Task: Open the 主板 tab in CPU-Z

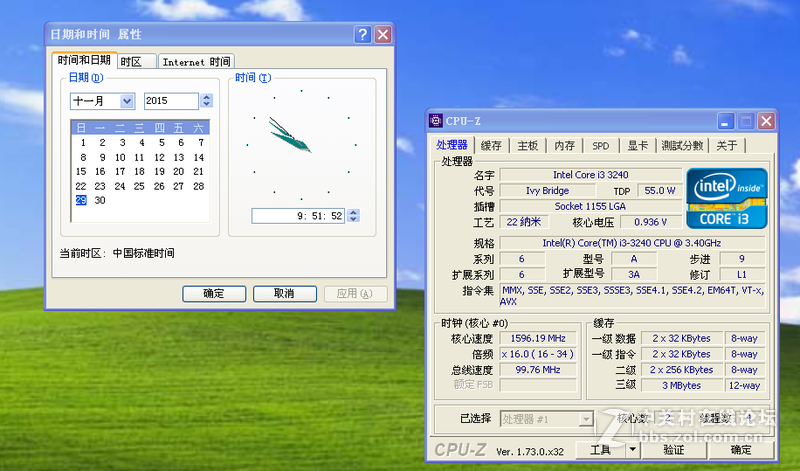Action: [528, 146]
